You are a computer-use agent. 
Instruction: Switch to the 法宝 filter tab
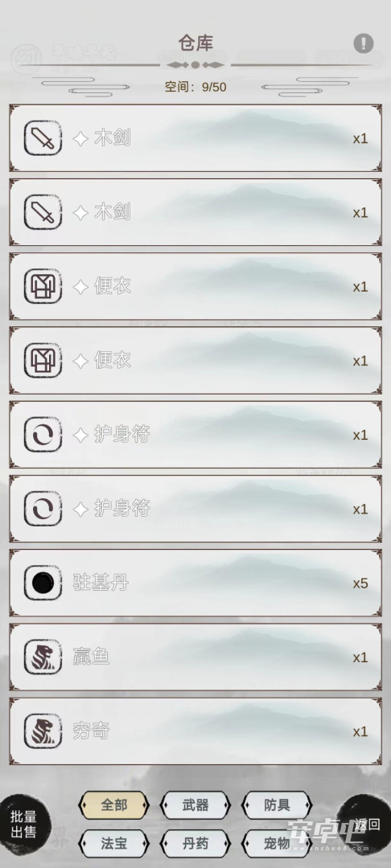coord(113,844)
